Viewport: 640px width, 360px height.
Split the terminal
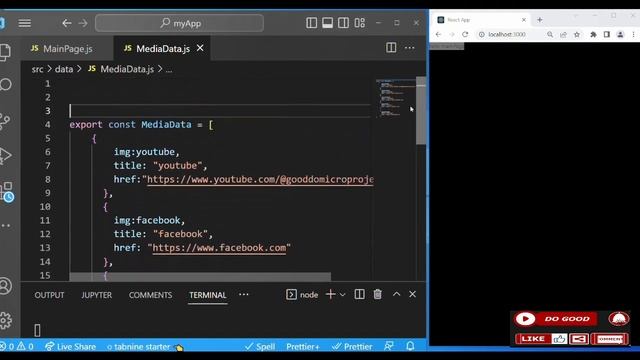(x=360, y=294)
